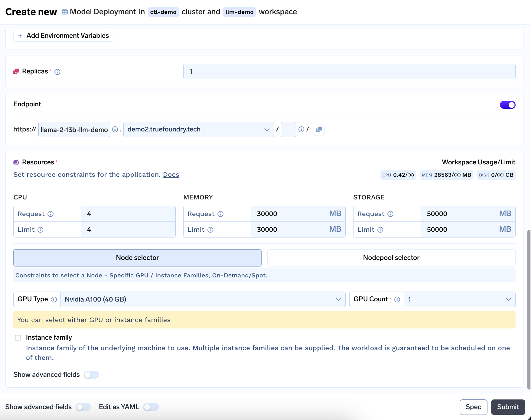Click the page vertical scrollbar
The image size is (531, 420).
(x=529, y=310)
